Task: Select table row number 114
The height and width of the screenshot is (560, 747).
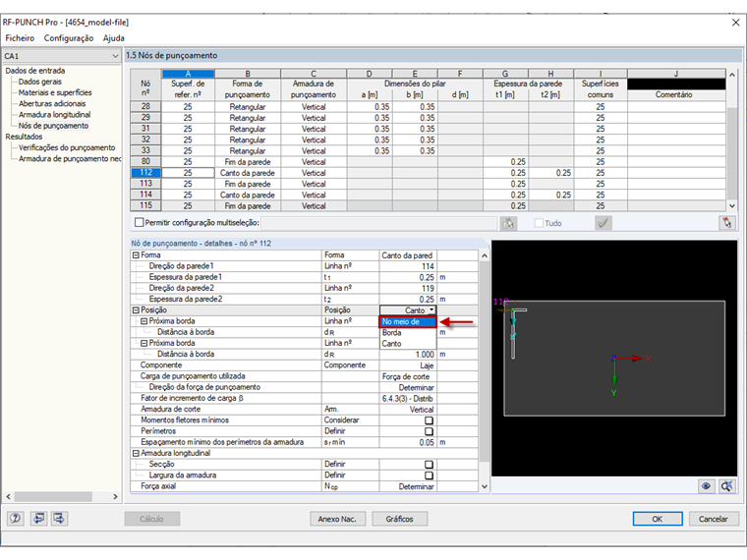Action: 145,195
